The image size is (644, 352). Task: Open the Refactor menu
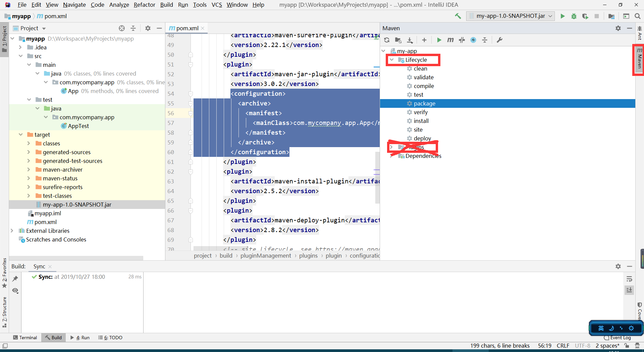[145, 5]
